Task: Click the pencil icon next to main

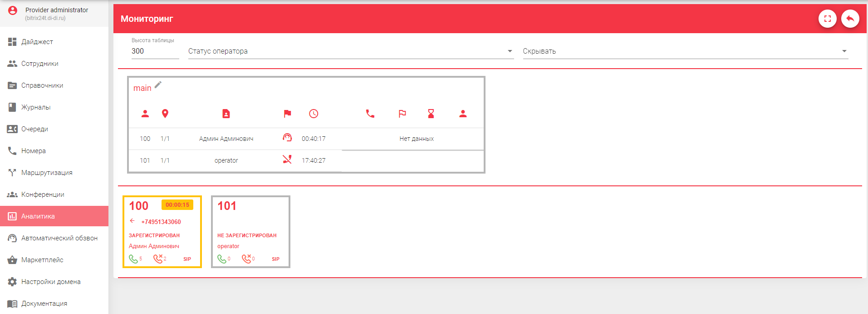Action: coord(158,85)
